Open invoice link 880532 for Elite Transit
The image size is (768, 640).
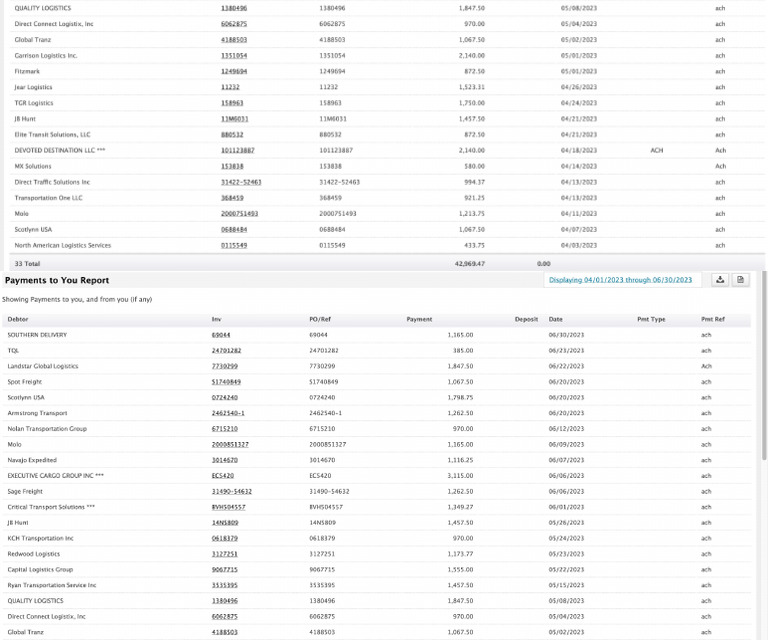tap(232, 135)
